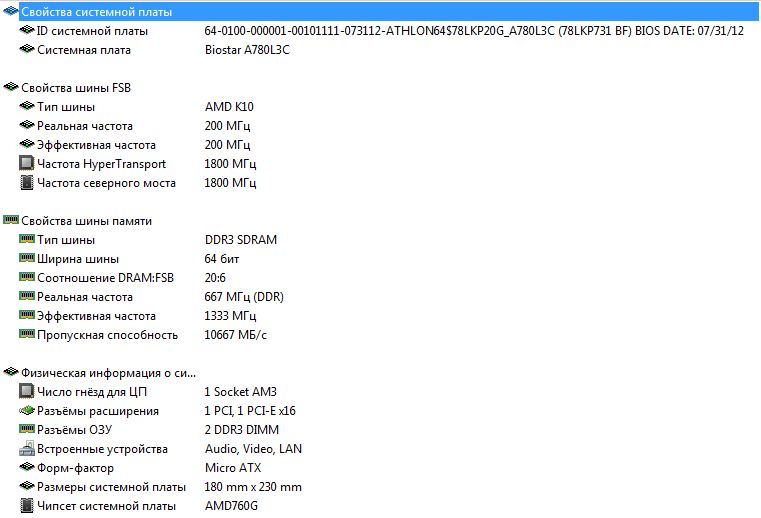761x518 pixels.
Task: Click CPU socket icon beside Число гнёзд для ЦП
Action: click(x=27, y=391)
